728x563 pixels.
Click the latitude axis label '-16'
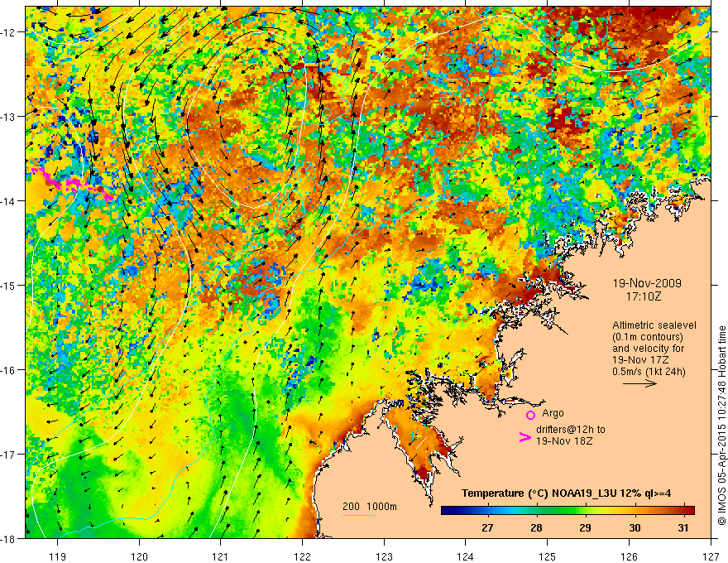[8, 370]
